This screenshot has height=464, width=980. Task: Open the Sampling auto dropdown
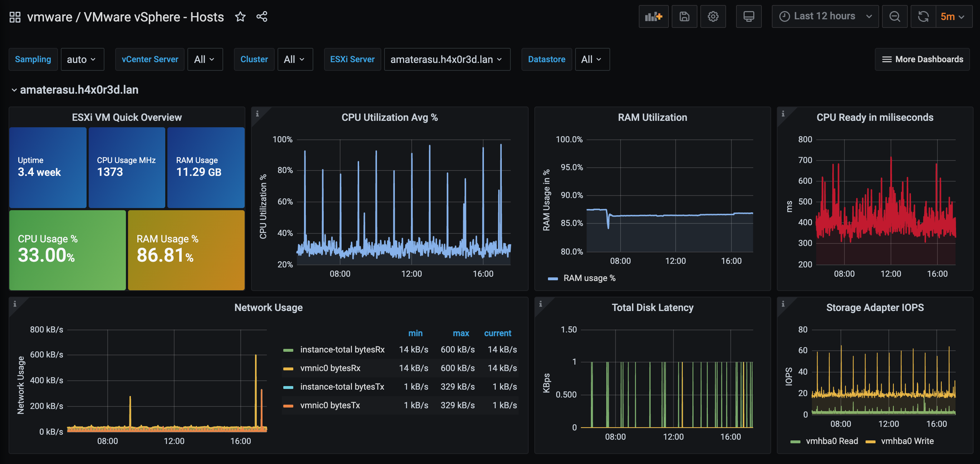[82, 59]
